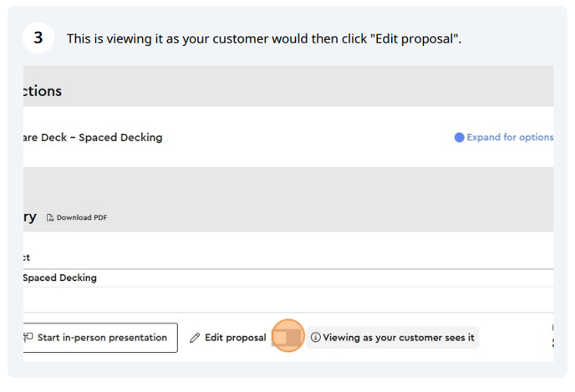Viewport: 575px width, 392px height.
Task: Download PDF of the summary
Action: tap(81, 217)
